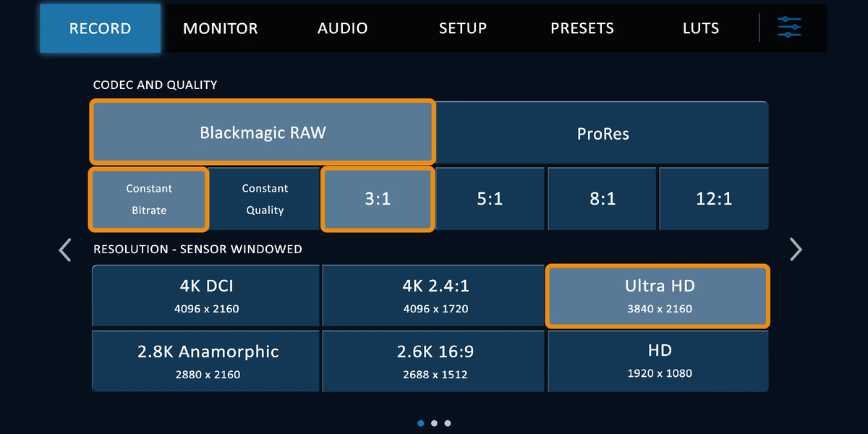Select the 5:1 compression ratio
The image size is (868, 434).
490,199
